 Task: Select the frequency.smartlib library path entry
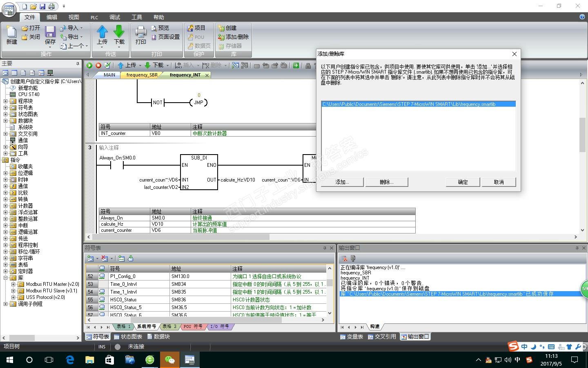click(x=409, y=104)
